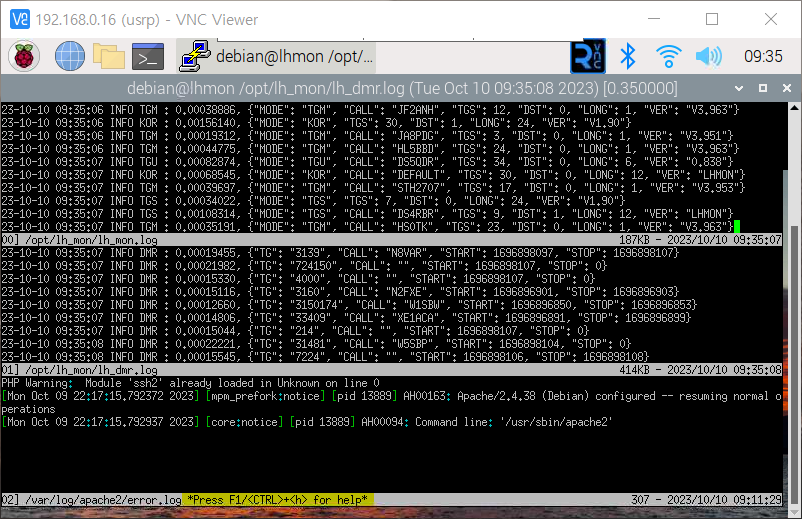This screenshot has width=802, height=519.
Task: Click the 307 - 2023/10/10 09:11:29 status entry
Action: (x=706, y=500)
